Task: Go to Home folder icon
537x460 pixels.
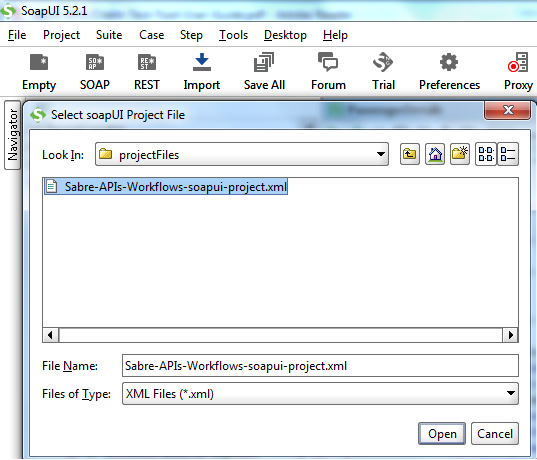Action: click(435, 154)
